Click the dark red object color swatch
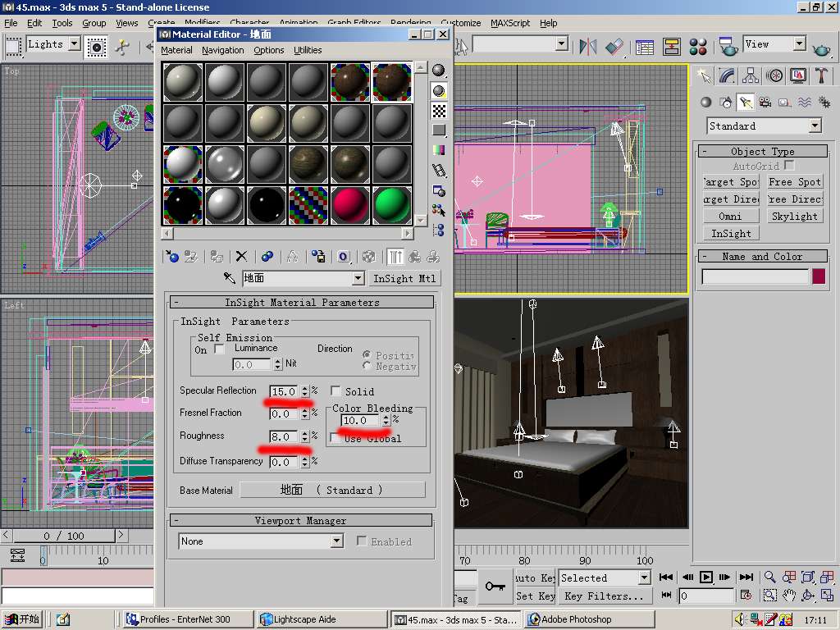This screenshot has height=630, width=840. click(x=818, y=276)
